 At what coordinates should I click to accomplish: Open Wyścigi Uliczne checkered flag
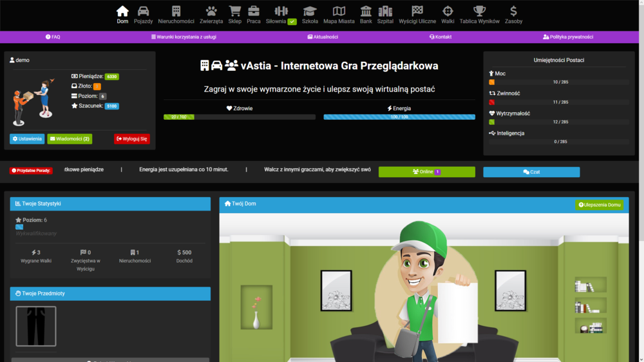[x=417, y=11]
